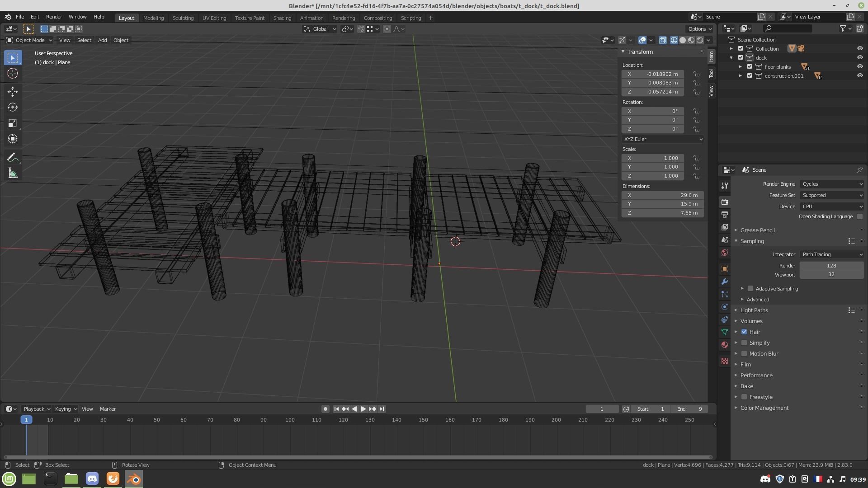Open the Output properties tab icon
Image resolution: width=868 pixels, height=488 pixels.
pyautogui.click(x=725, y=214)
